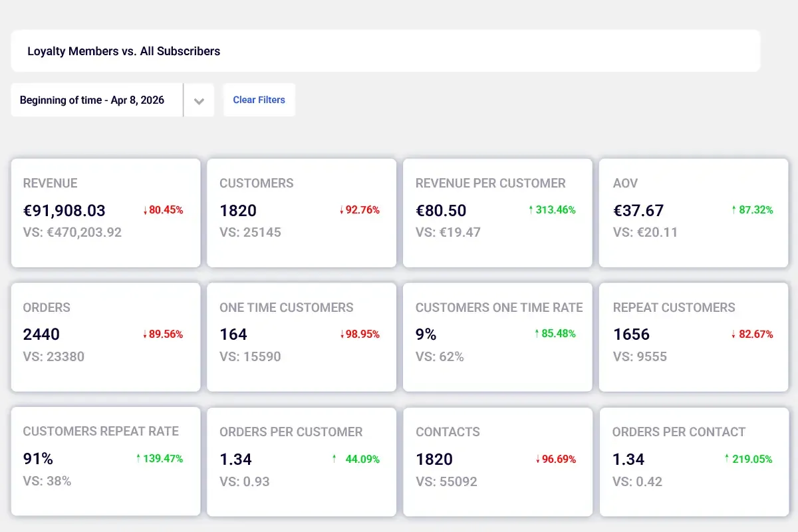
Task: Click the 'Loyalty Members vs. All Subscribers' title
Action: click(124, 51)
